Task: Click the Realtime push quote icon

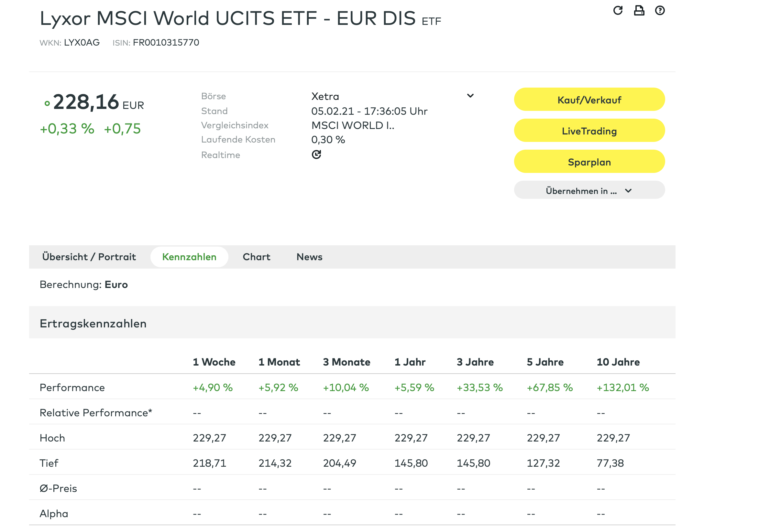Action: coord(316,155)
